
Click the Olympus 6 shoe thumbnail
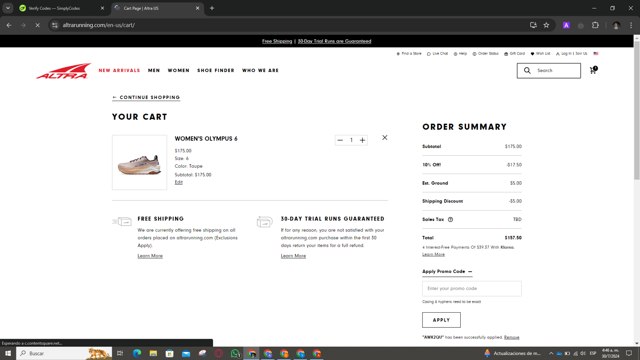tap(140, 162)
